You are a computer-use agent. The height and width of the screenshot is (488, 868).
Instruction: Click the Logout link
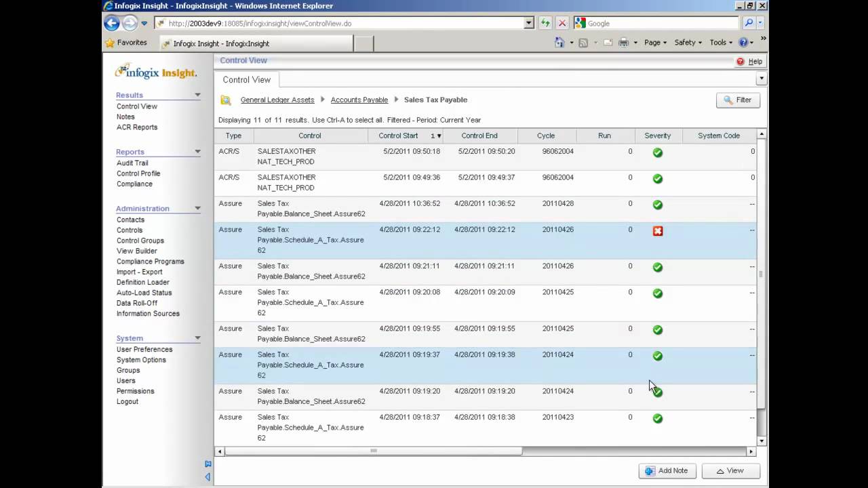click(127, 401)
